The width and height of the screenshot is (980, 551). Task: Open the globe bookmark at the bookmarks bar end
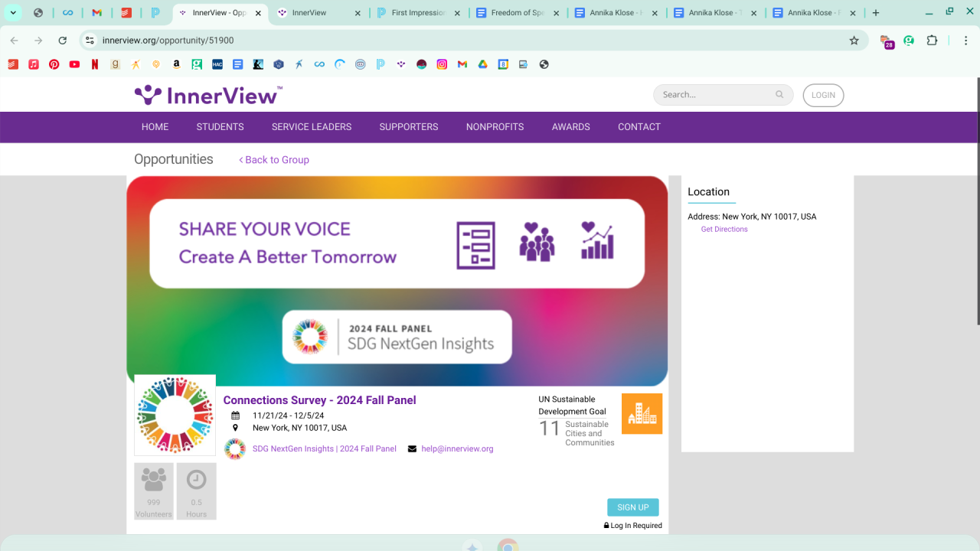pos(544,64)
